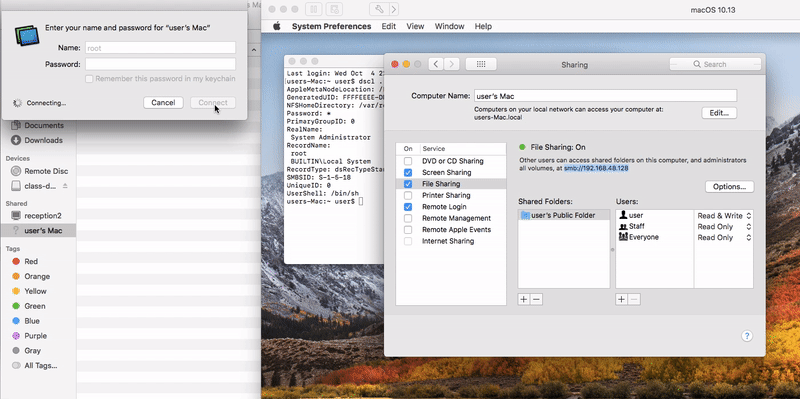Image resolution: width=800 pixels, height=399 pixels.
Task: Select the Red tag in sidebar
Action: click(x=31, y=261)
